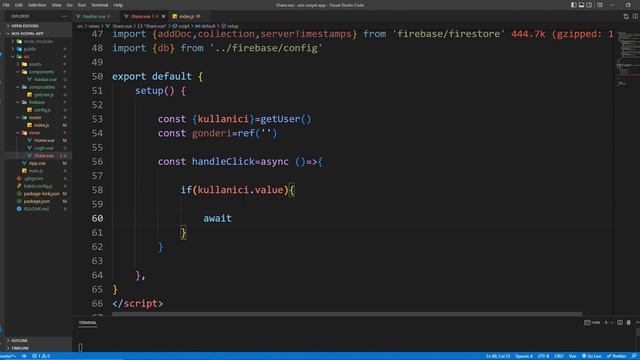
Task: Open the Run menu
Action: click(x=82, y=5)
